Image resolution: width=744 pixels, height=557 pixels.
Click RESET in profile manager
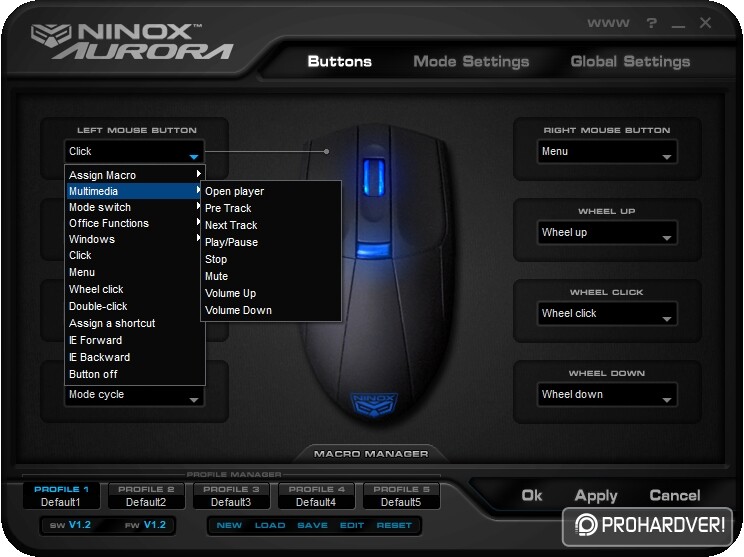click(x=394, y=526)
